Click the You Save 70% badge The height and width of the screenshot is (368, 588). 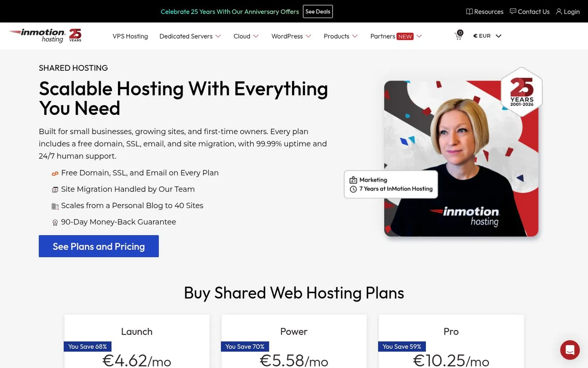point(245,347)
